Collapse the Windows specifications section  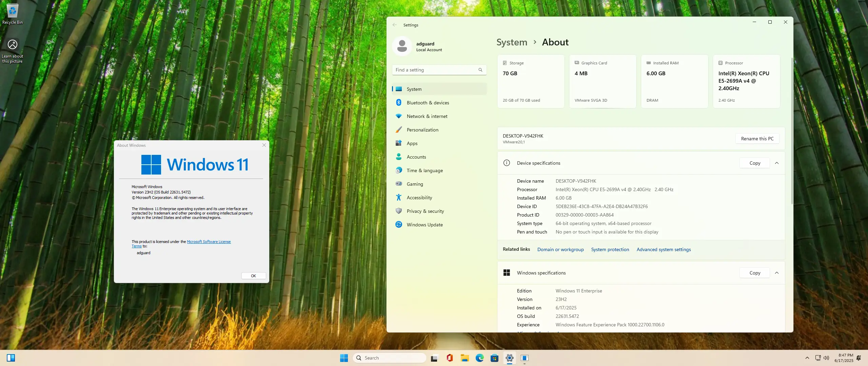(x=777, y=273)
